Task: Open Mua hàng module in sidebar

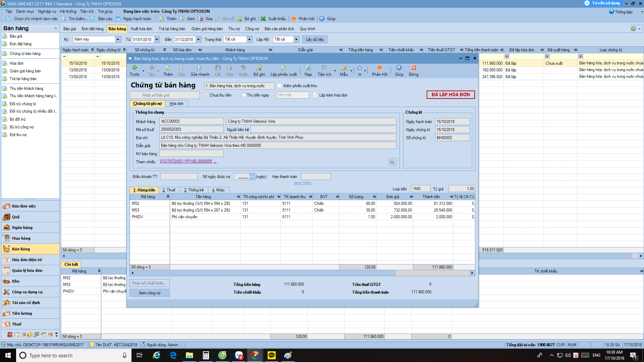Action: point(30,238)
